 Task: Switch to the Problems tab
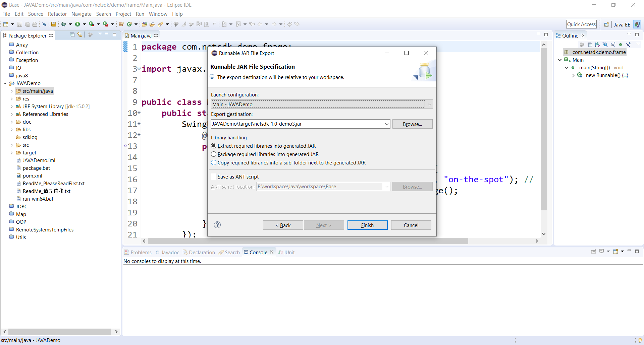point(138,252)
